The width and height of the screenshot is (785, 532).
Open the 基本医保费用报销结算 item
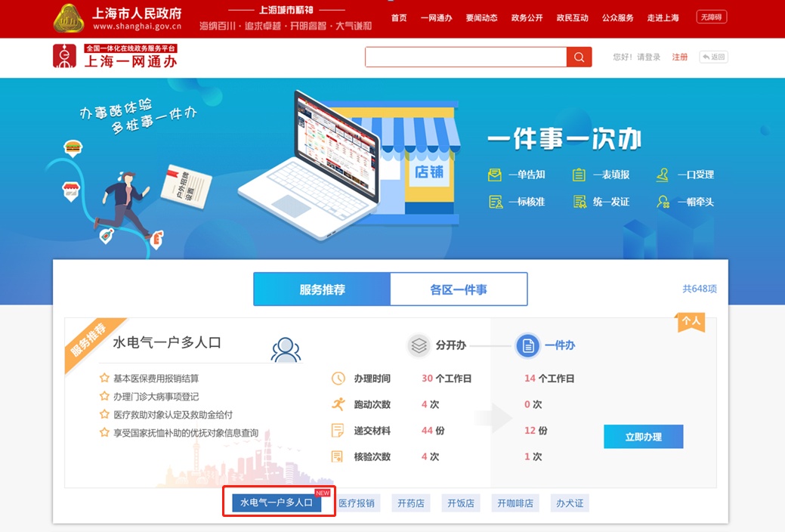click(x=156, y=378)
